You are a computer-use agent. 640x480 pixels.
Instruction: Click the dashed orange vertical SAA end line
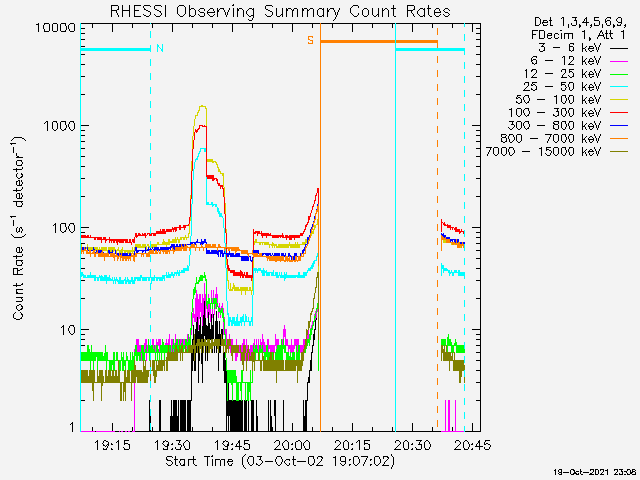click(438, 228)
